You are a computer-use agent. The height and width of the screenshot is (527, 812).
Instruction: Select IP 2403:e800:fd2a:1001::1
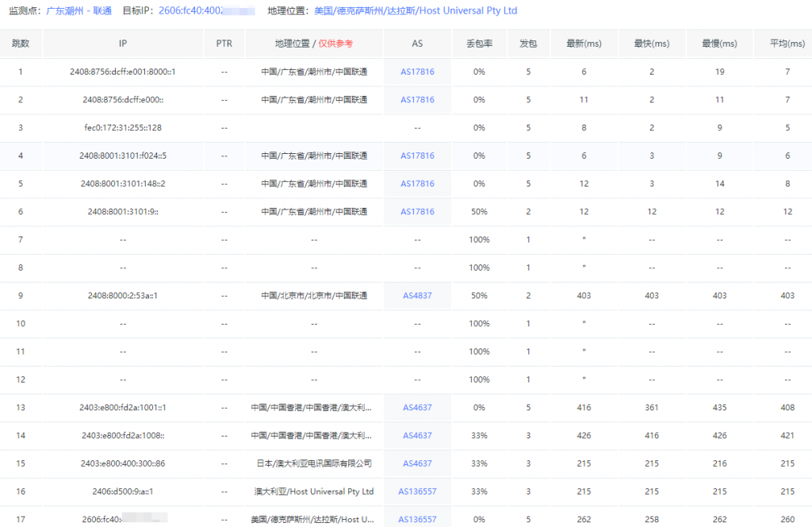tap(123, 407)
